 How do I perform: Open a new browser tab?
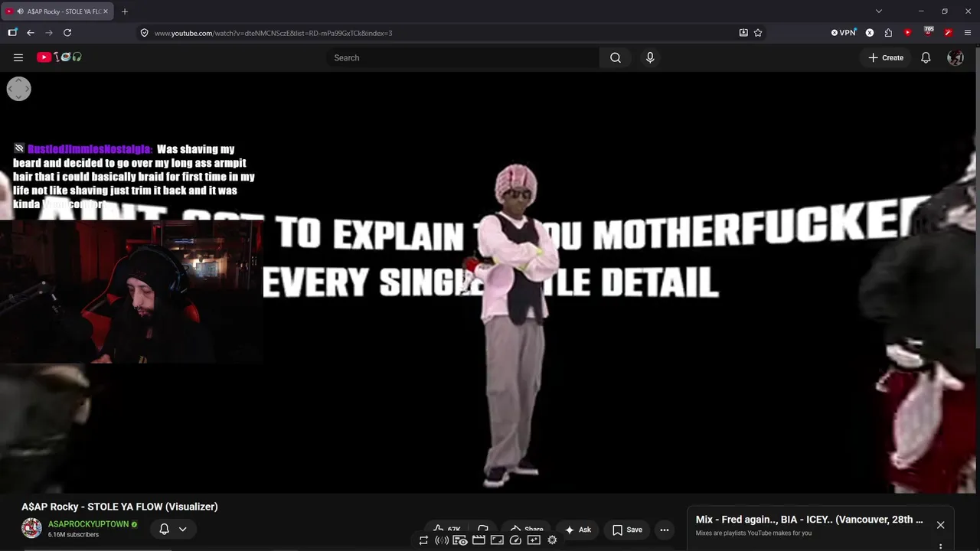pos(125,11)
